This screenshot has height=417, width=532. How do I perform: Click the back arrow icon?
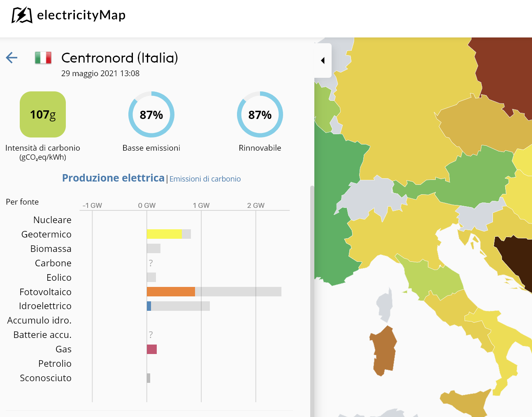pos(12,58)
